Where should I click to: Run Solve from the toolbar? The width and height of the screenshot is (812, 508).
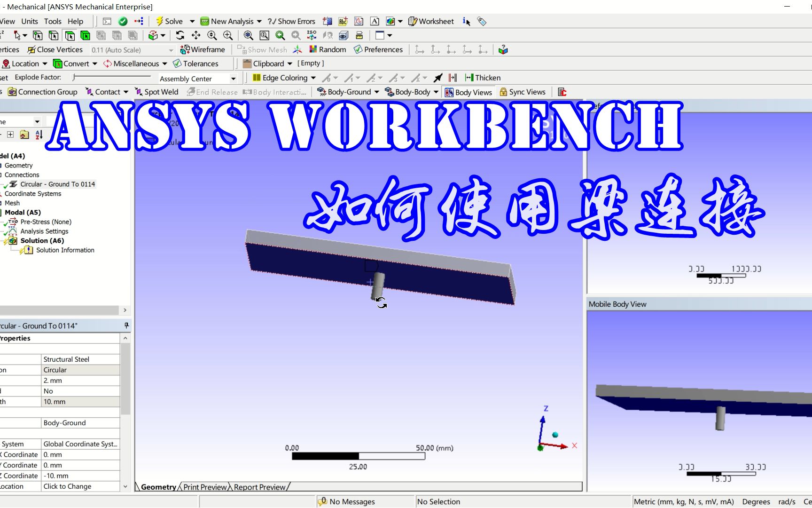click(170, 21)
